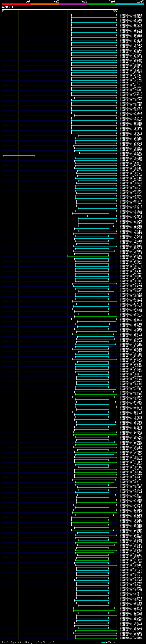Select the UniRef100_Q42662 label
Viewport: 146px width, 644px height.
pyautogui.click(x=131, y=75)
